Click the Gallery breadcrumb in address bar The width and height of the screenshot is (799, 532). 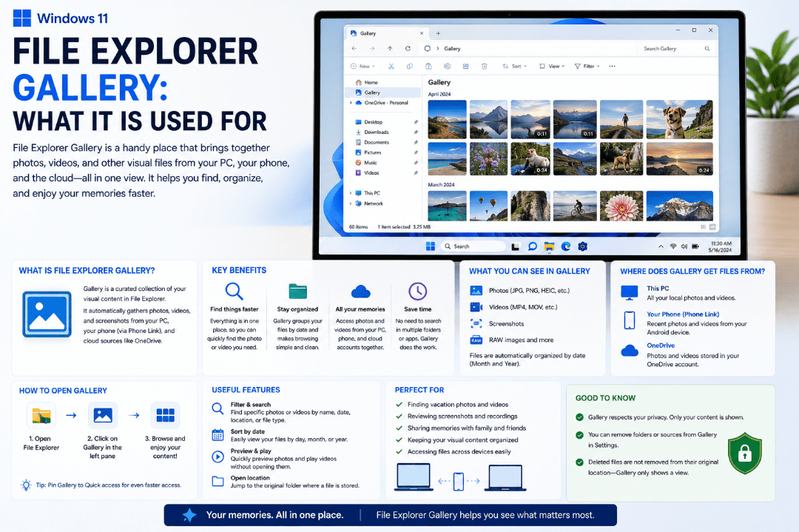(452, 49)
